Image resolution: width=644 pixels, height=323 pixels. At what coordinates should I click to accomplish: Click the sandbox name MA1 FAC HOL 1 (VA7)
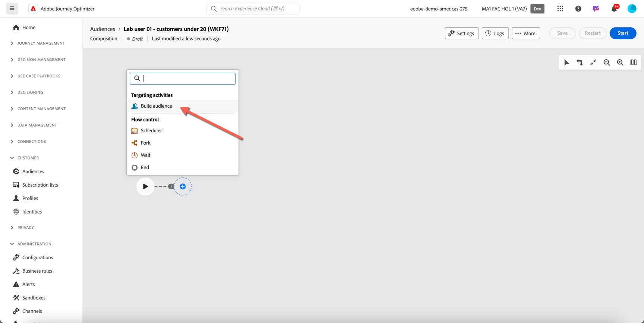pyautogui.click(x=504, y=9)
